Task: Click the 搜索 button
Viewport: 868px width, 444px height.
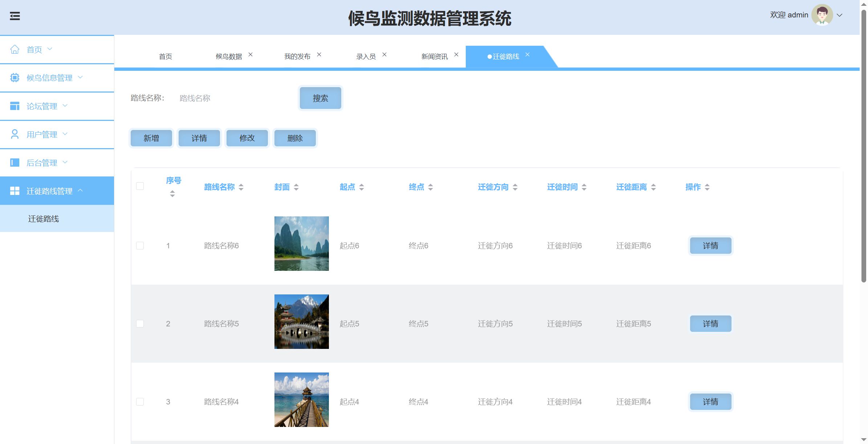Action: 321,98
